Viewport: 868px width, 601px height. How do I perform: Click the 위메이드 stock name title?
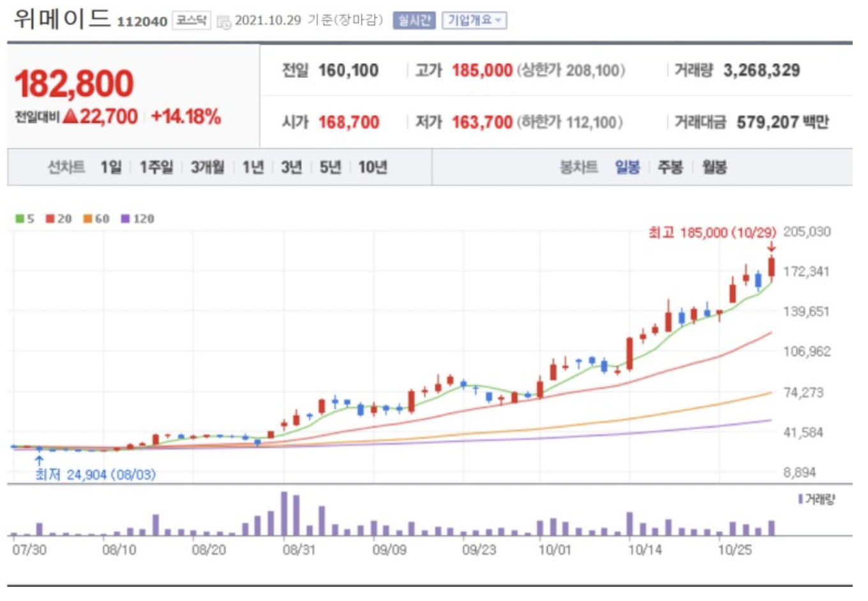point(62,19)
